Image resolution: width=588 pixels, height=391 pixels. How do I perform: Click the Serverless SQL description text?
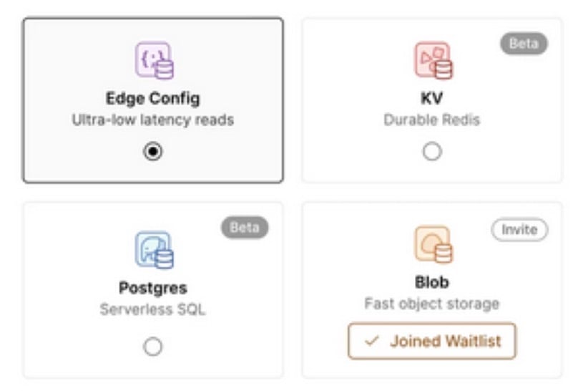153,309
